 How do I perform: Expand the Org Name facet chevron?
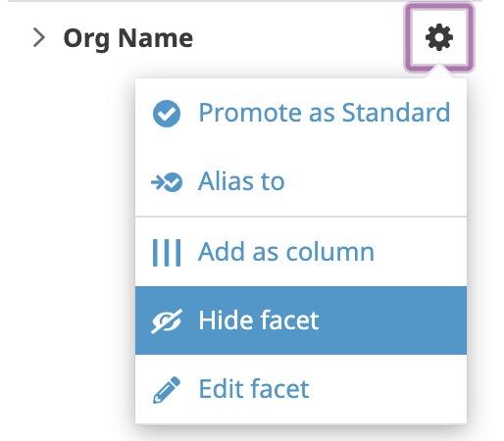(39, 37)
